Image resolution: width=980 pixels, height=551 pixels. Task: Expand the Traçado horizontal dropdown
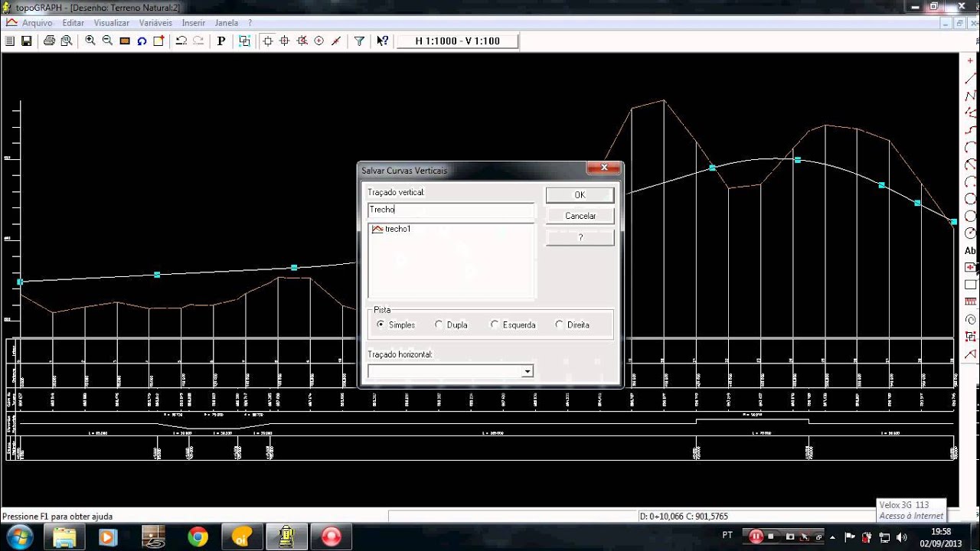527,371
